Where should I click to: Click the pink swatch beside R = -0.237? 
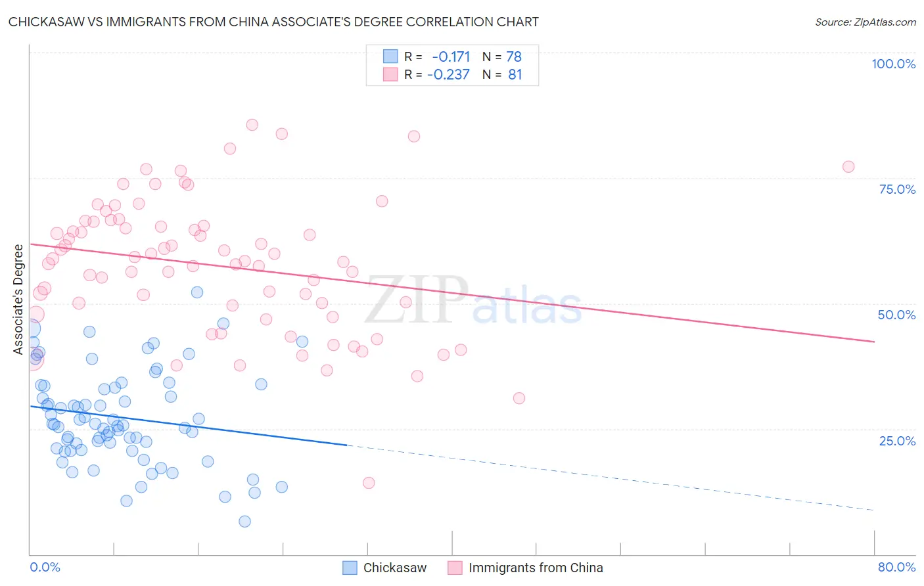coord(390,74)
